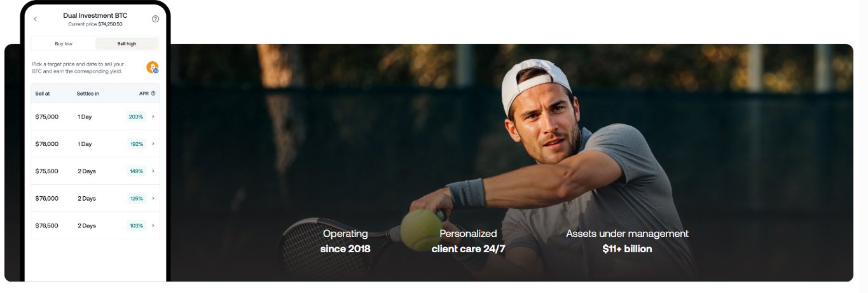Viewport: 868px width, 293px height.
Task: Expand the $75,500 2 Days row chevron
Action: coord(153,171)
